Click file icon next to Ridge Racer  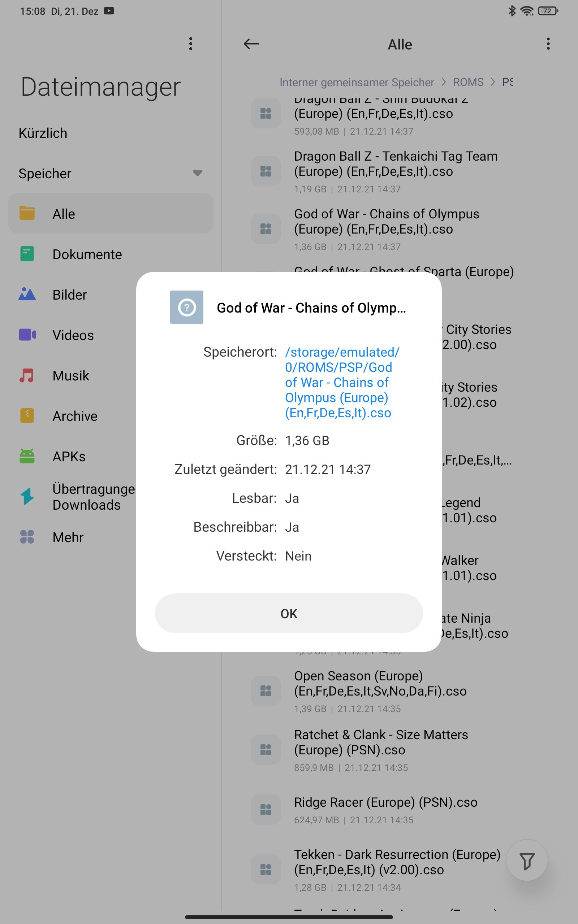[x=266, y=810]
